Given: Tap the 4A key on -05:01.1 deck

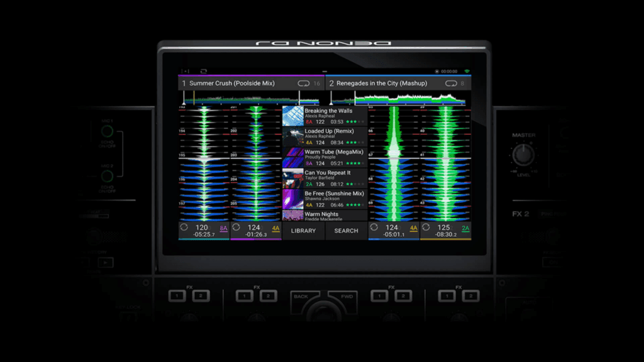Looking at the screenshot, I should (x=414, y=229).
